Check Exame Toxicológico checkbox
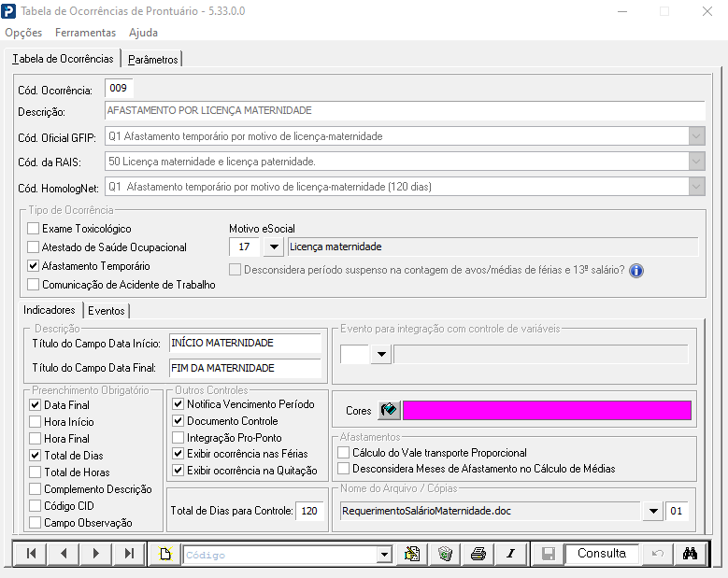 33,228
